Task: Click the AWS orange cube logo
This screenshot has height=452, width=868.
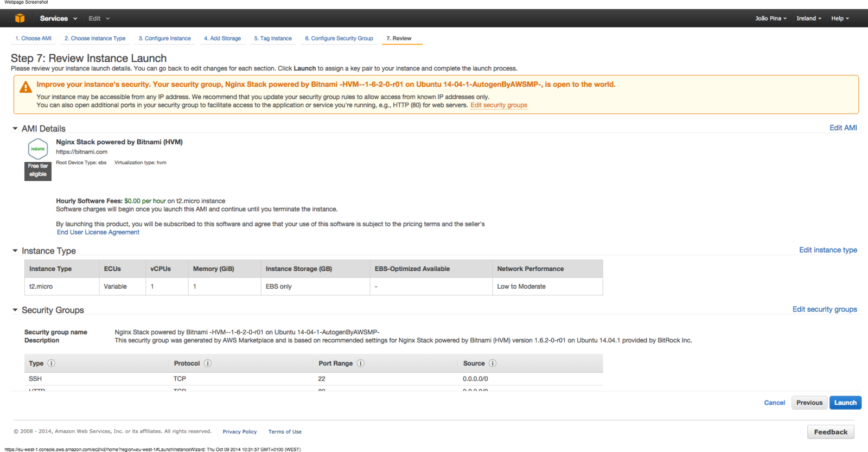Action: pyautogui.click(x=20, y=18)
